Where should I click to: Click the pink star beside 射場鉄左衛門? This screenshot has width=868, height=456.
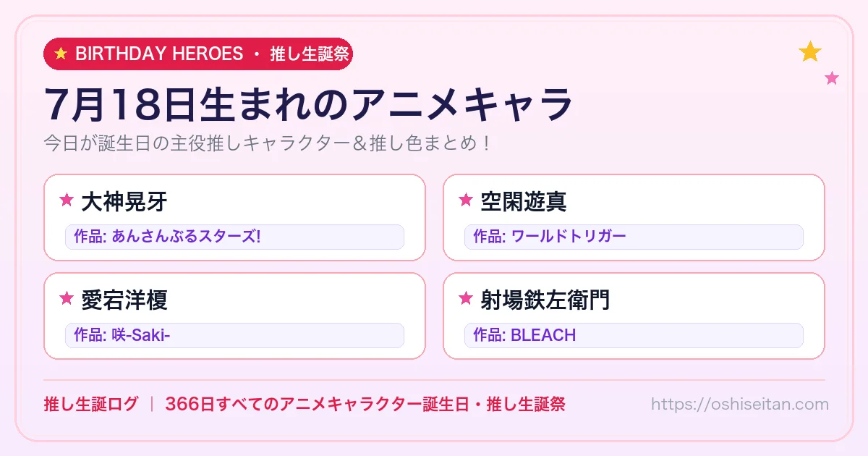click(466, 298)
